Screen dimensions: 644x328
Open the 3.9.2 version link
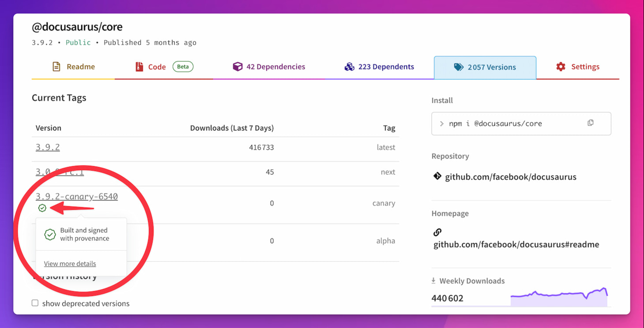[47, 147]
